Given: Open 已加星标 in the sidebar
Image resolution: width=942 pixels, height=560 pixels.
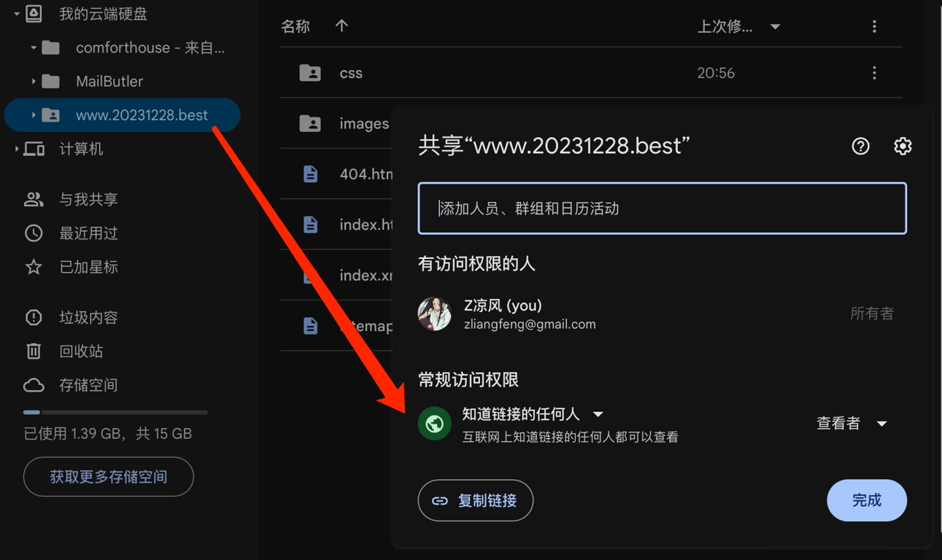Looking at the screenshot, I should (x=88, y=267).
